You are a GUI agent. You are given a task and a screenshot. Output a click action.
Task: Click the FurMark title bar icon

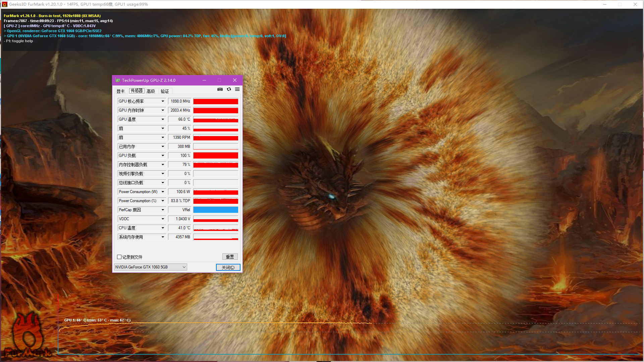click(x=5, y=4)
